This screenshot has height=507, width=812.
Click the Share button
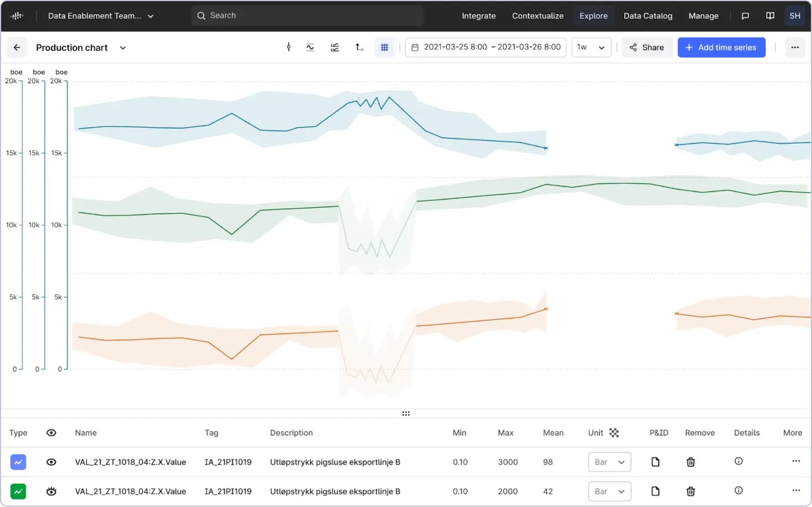(647, 47)
